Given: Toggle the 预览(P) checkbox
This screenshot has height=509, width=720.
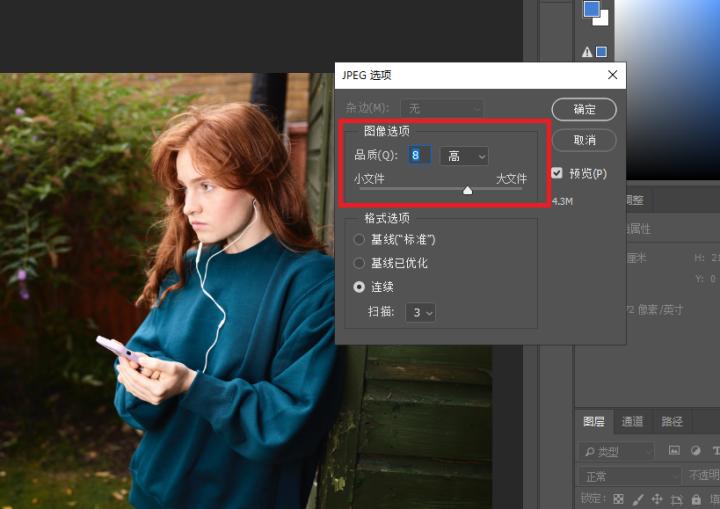Looking at the screenshot, I should [557, 173].
